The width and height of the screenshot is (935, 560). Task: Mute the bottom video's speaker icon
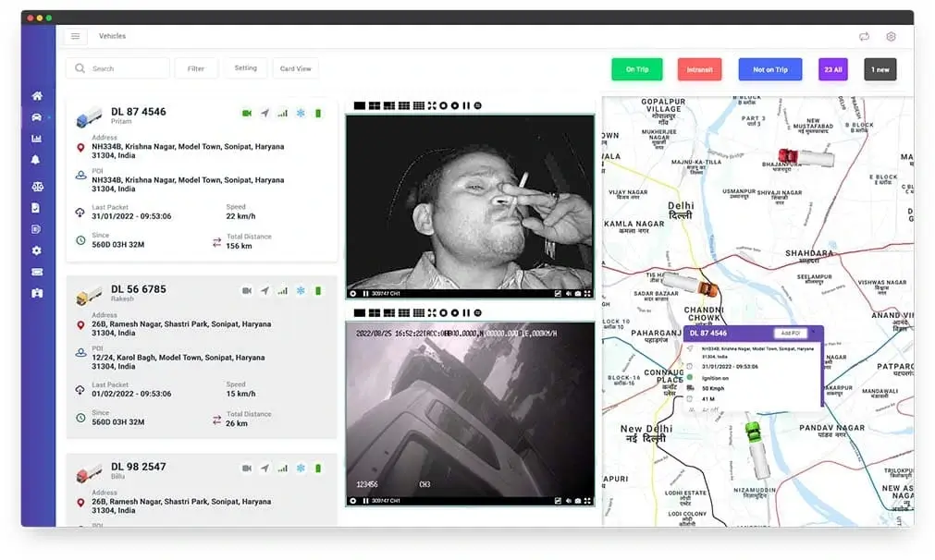(x=568, y=501)
